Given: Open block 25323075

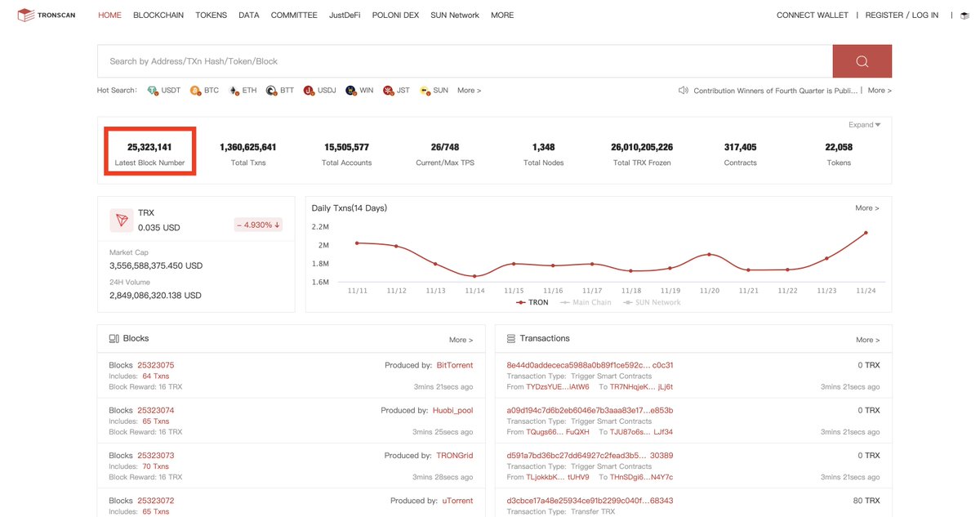Looking at the screenshot, I should [155, 365].
